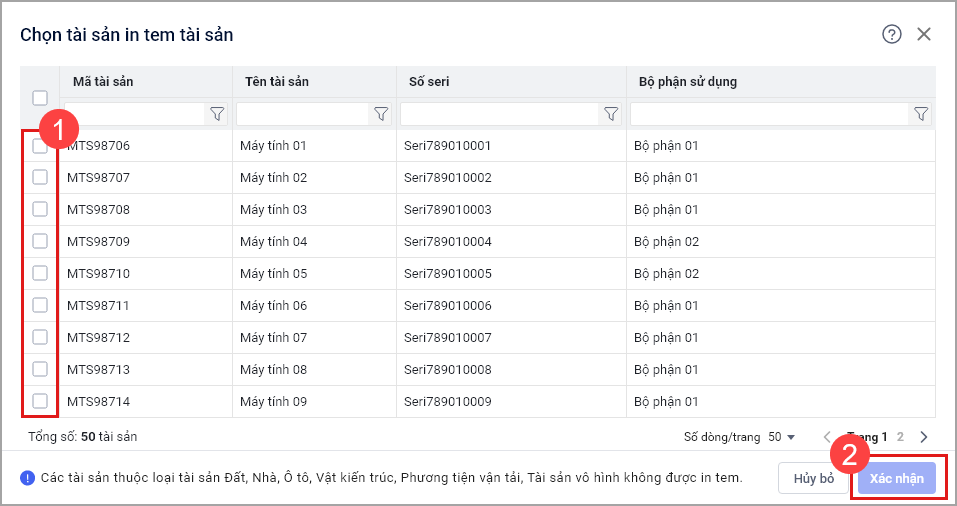Click the filter icon for Số seri
This screenshot has width=957, height=506.
(x=611, y=114)
